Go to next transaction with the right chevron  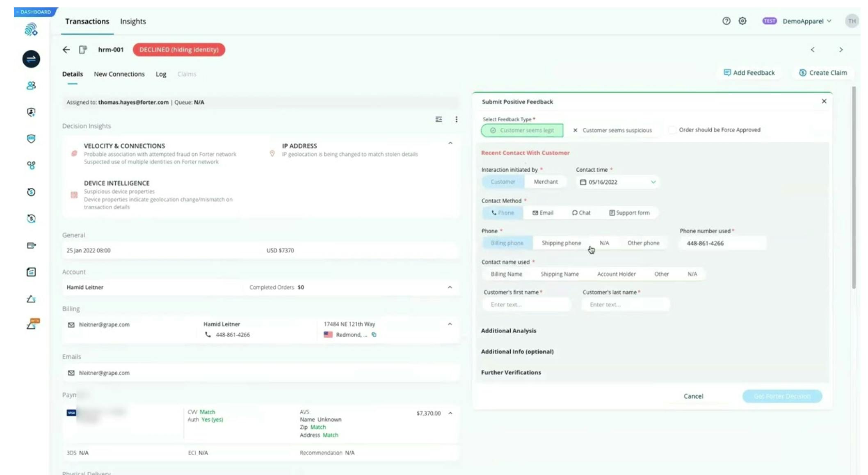point(841,50)
